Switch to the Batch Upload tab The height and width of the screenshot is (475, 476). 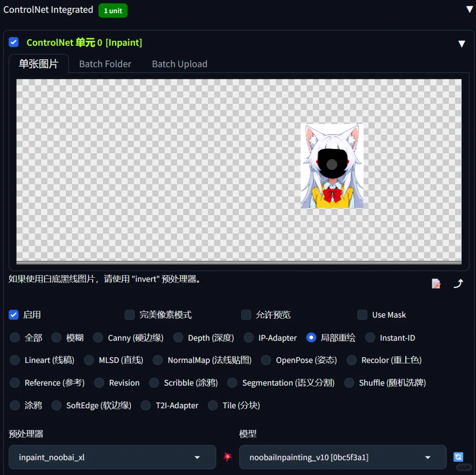(179, 63)
